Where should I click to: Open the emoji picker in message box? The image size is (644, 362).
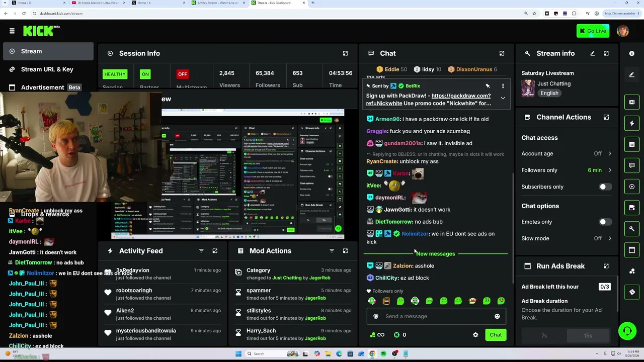497,316
